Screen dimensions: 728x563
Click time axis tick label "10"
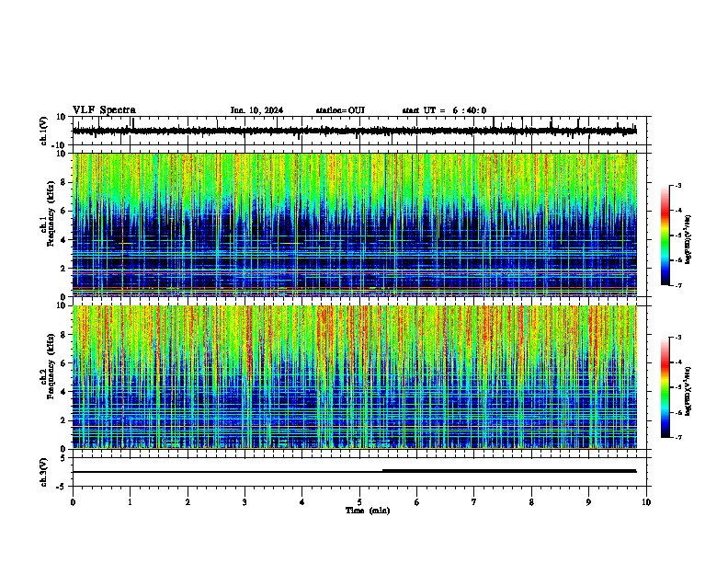[646, 502]
